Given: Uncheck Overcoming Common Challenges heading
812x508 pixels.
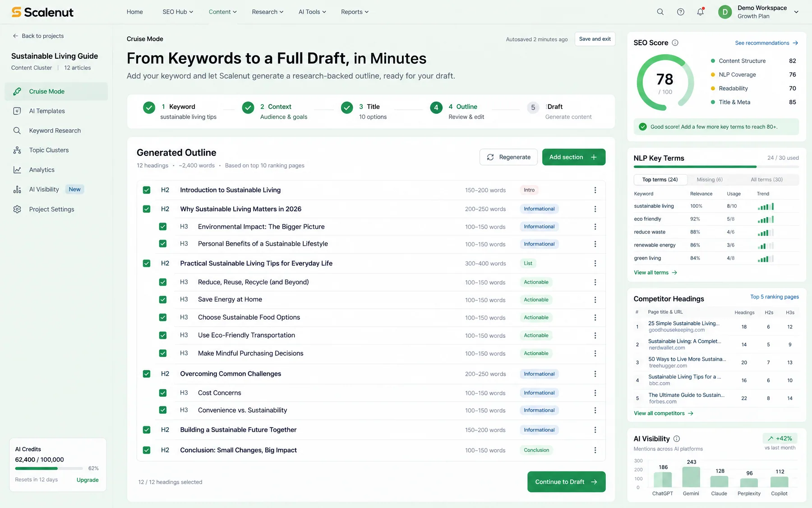Looking at the screenshot, I should pyautogui.click(x=147, y=374).
